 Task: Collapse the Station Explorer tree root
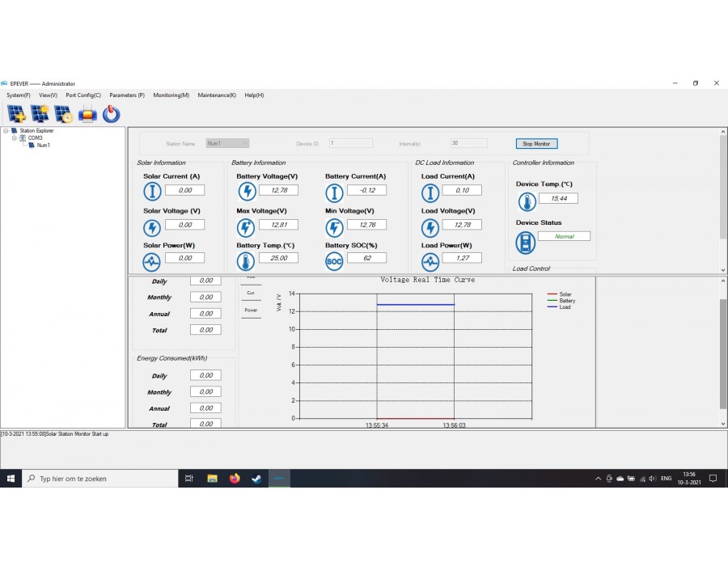coord(6,130)
